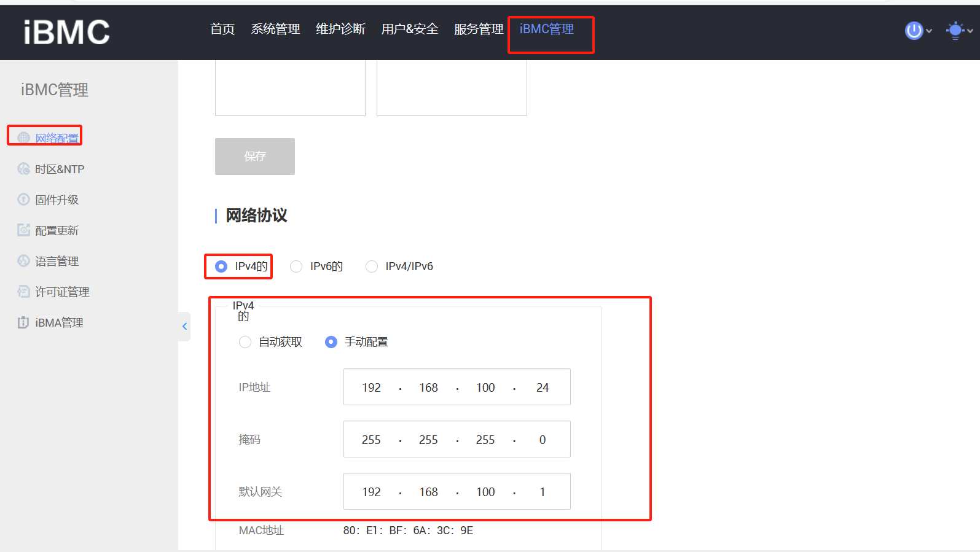
Task: Click the 时区&NTP clock icon
Action: click(x=23, y=169)
